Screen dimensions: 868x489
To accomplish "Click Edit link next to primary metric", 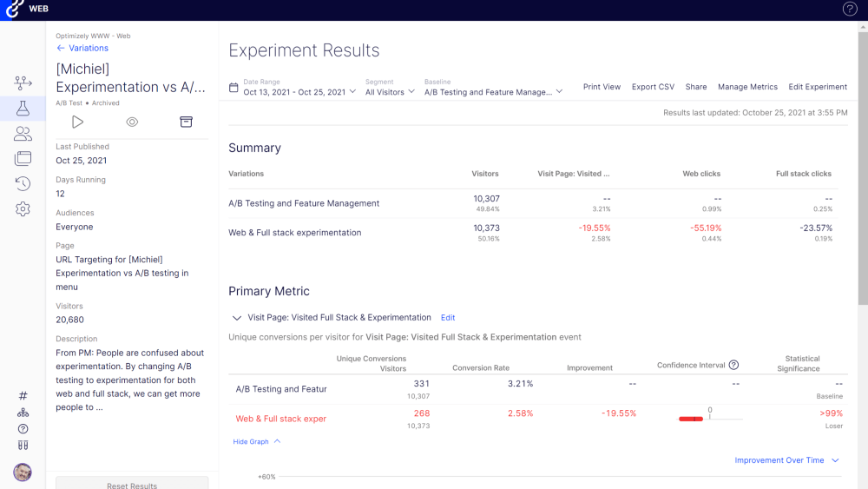I will click(x=448, y=318).
